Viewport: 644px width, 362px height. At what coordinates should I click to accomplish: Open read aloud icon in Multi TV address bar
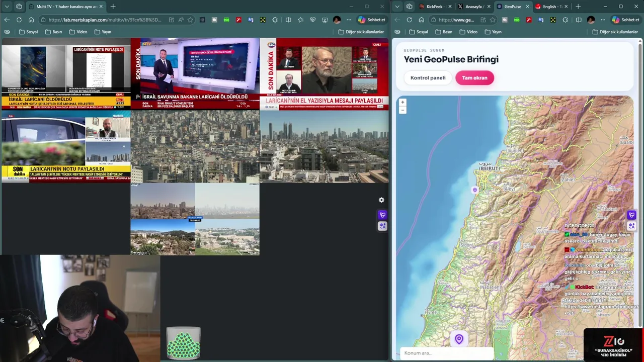[181, 20]
